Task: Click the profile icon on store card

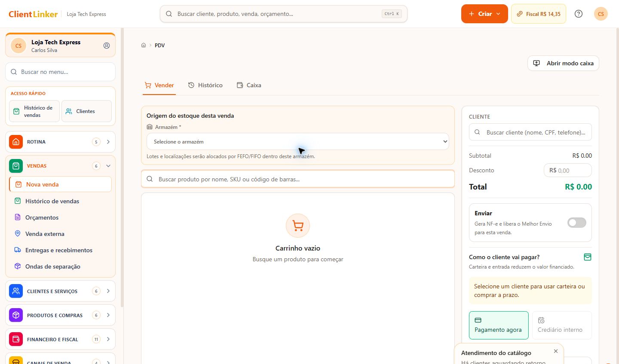Action: (x=107, y=46)
